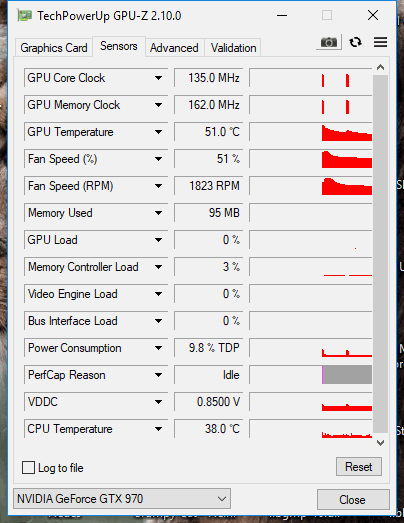Viewport: 404px width, 523px height.
Task: Open Fan Speed (%) dropdown arrow
Action: (158, 159)
